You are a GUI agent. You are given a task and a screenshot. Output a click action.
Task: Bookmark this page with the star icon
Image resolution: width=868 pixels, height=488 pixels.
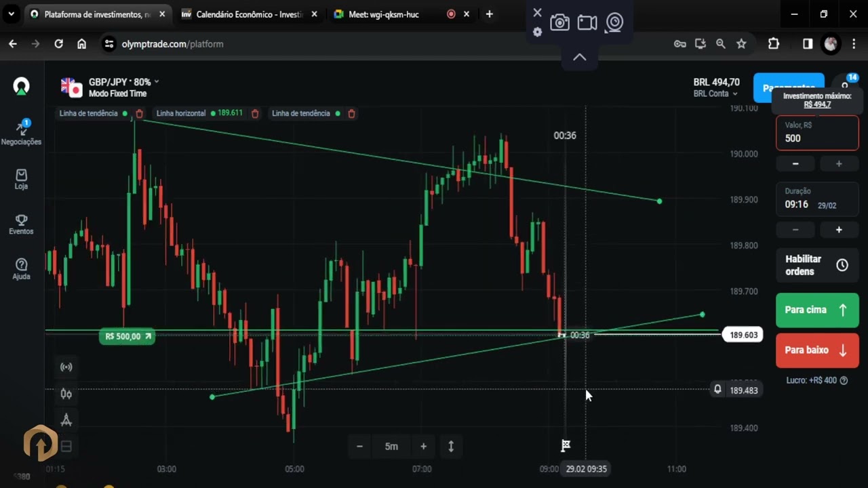(x=741, y=44)
